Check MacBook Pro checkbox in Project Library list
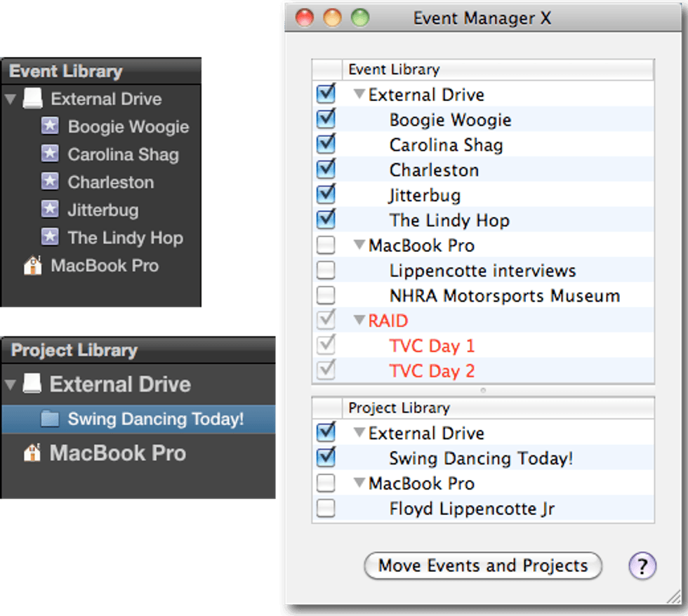The height and width of the screenshot is (616, 688). (x=326, y=483)
